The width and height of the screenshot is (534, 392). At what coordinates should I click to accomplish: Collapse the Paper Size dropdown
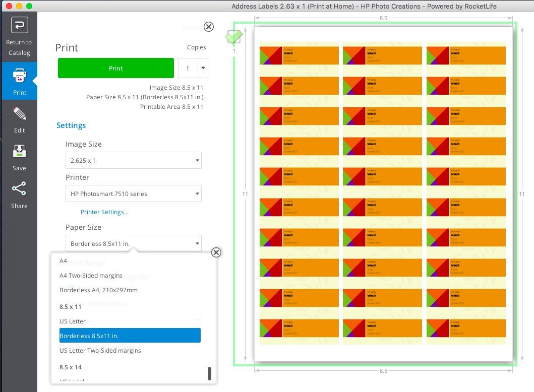(x=133, y=244)
